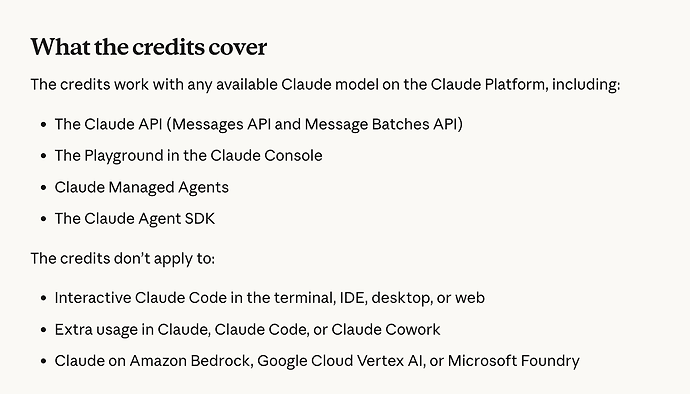Click "Messages API and Message Batches API" text
690x394 pixels.
[315, 124]
